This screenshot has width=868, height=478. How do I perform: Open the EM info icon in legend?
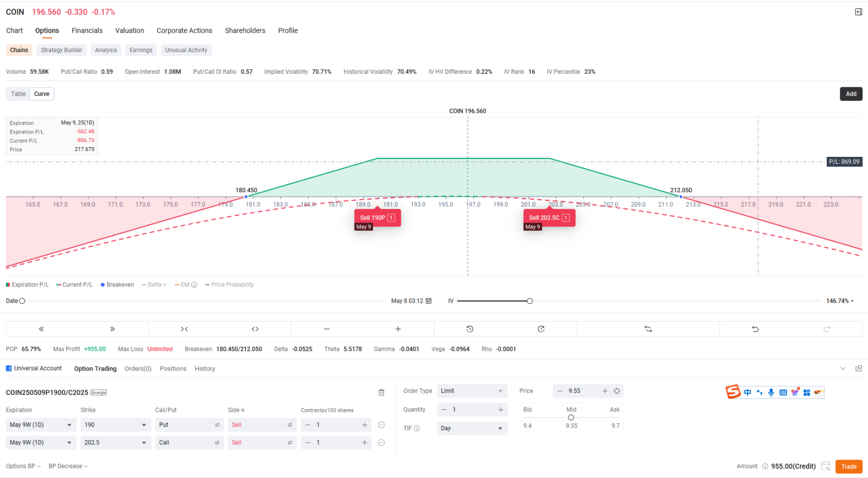pyautogui.click(x=194, y=284)
